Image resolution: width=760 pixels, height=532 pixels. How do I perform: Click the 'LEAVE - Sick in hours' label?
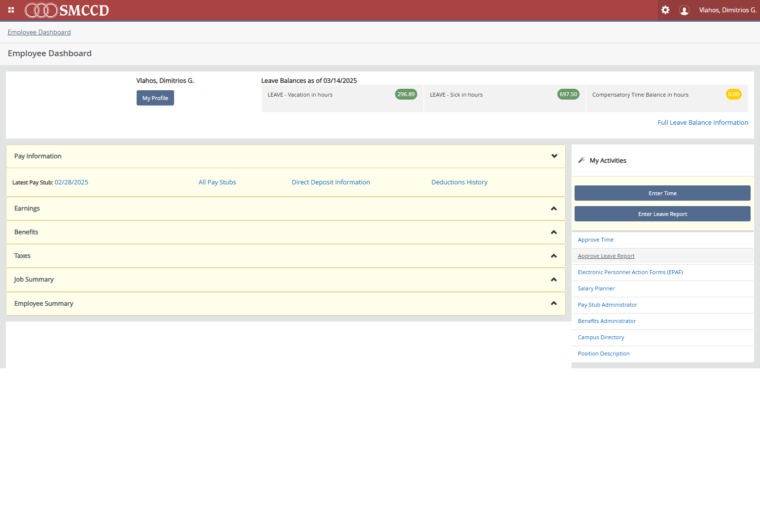pyautogui.click(x=456, y=95)
